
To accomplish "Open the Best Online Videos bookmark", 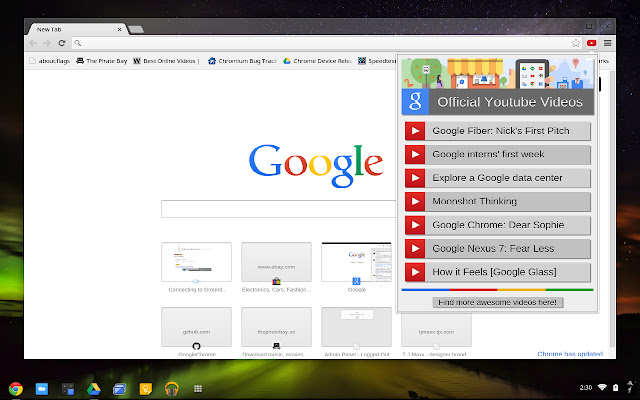I will point(165,61).
